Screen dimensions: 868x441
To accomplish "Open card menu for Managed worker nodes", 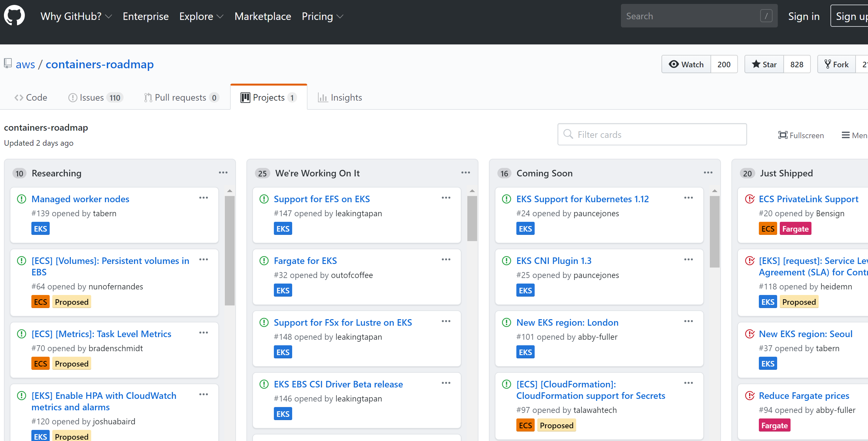I will (204, 198).
